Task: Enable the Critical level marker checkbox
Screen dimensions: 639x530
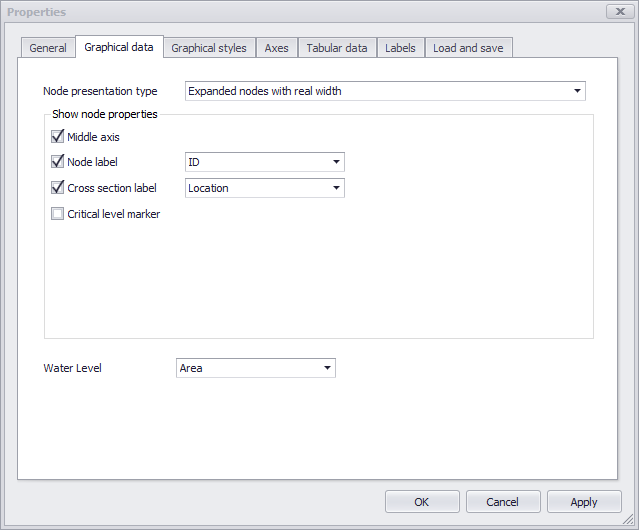Action: point(57,214)
